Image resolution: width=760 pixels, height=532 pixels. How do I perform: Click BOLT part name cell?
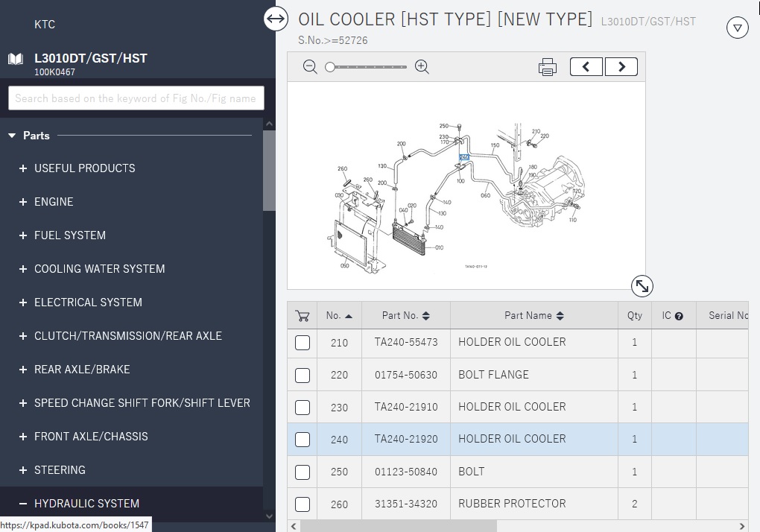click(534, 472)
